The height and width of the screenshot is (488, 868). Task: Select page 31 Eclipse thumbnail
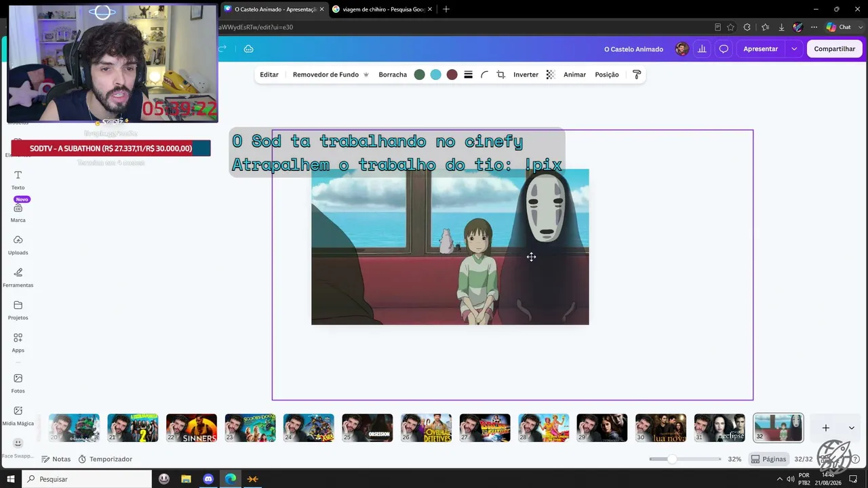point(719,428)
